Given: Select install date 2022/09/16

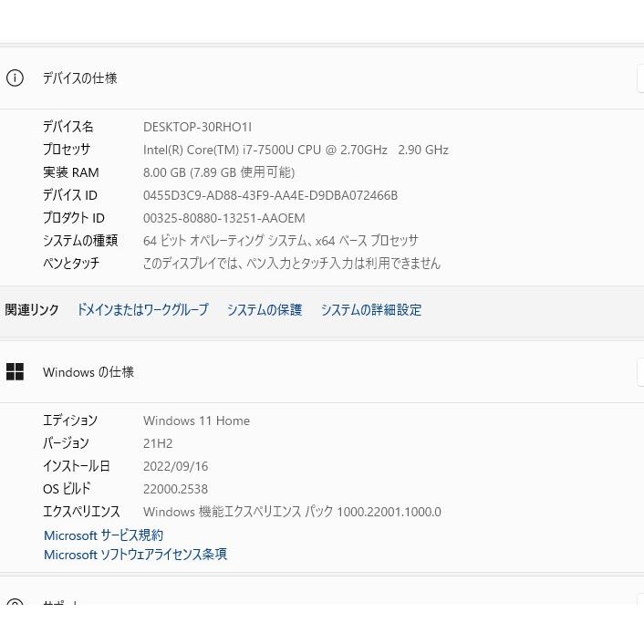Looking at the screenshot, I should (175, 466).
